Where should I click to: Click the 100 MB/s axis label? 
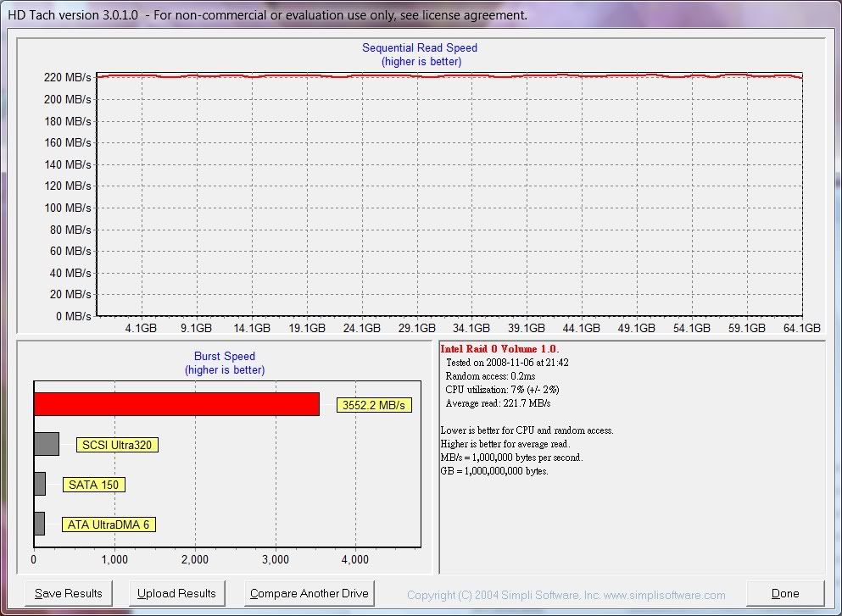point(68,208)
